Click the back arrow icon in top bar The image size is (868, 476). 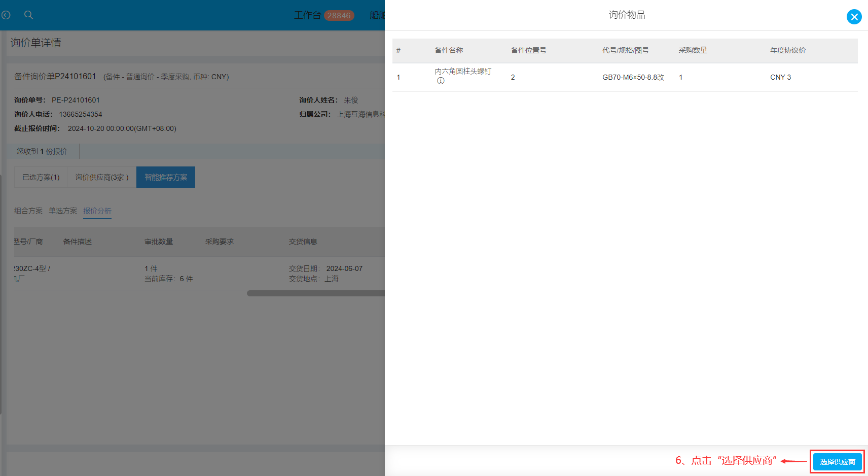tap(6, 15)
